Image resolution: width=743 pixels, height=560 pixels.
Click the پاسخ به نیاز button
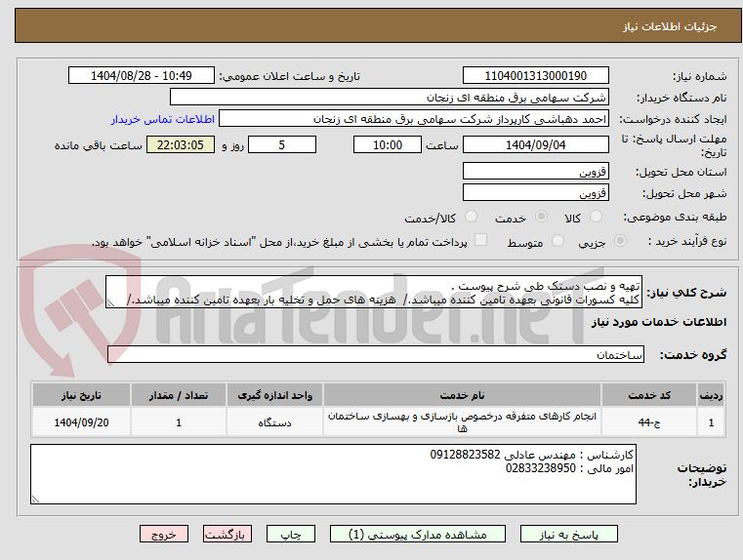(x=568, y=534)
